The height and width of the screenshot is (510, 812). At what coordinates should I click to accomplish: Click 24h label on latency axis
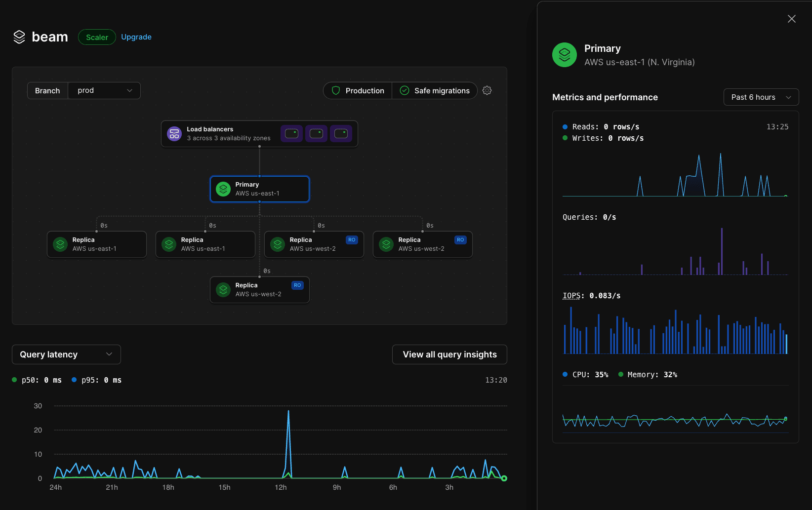[56, 487]
